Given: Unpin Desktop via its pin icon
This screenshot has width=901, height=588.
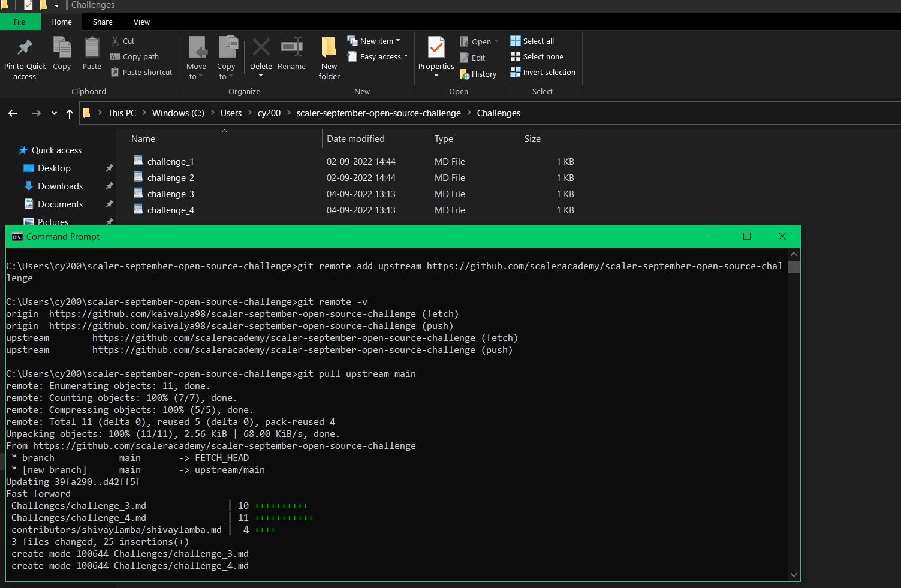Looking at the screenshot, I should click(x=109, y=168).
